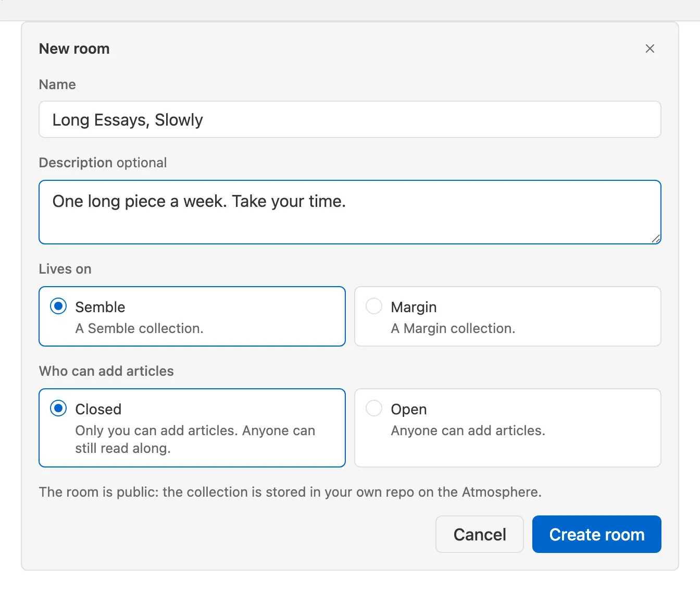Image resolution: width=700 pixels, height=591 pixels.
Task: Click the Create room button
Action: pyautogui.click(x=597, y=534)
